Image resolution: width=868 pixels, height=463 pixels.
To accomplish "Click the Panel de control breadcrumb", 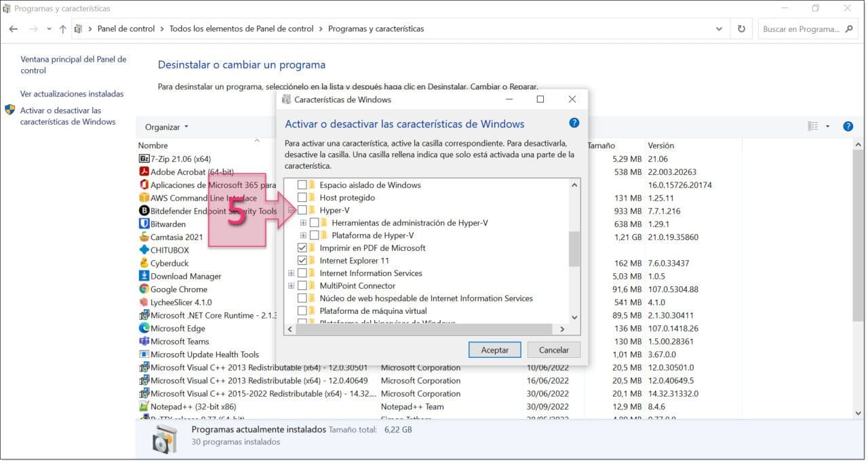I will tap(126, 29).
